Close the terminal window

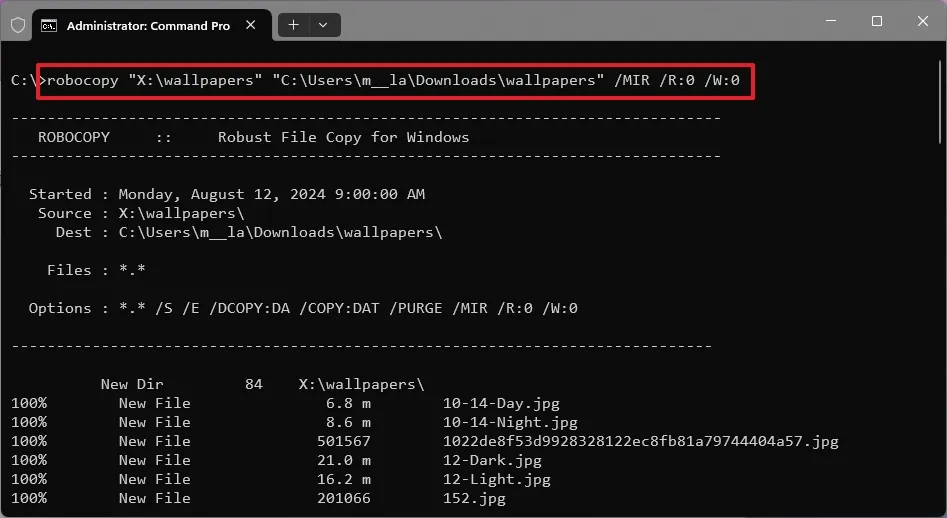point(923,21)
